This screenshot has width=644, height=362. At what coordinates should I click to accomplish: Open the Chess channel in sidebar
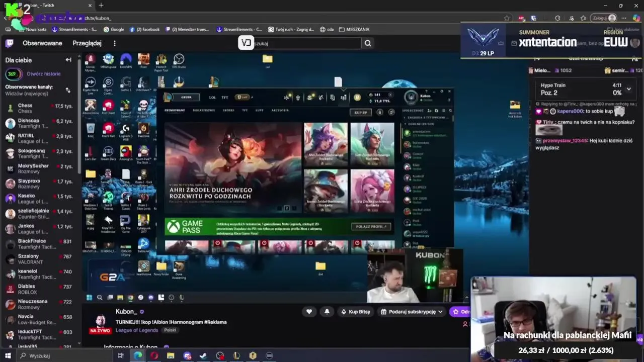click(40, 108)
